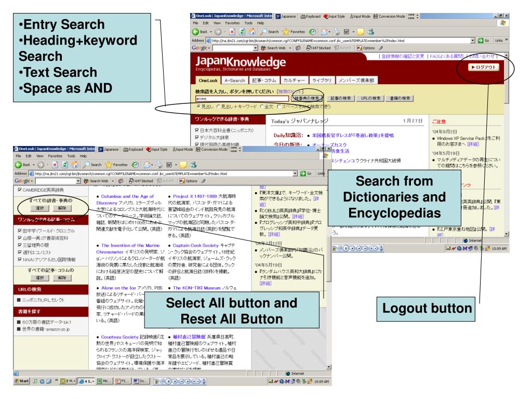532x399 pixels.
Task: Click 647 blocked popup icon in top window
Action: tap(309, 48)
